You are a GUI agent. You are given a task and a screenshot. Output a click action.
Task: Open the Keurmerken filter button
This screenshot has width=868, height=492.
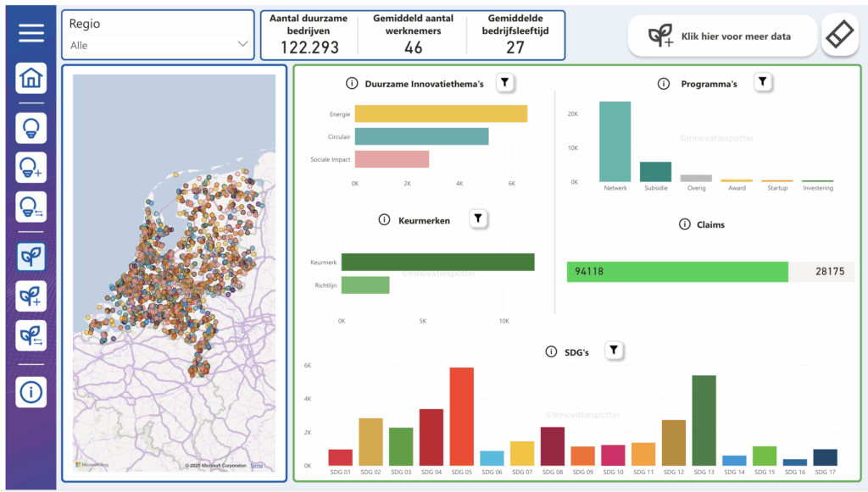coord(478,219)
